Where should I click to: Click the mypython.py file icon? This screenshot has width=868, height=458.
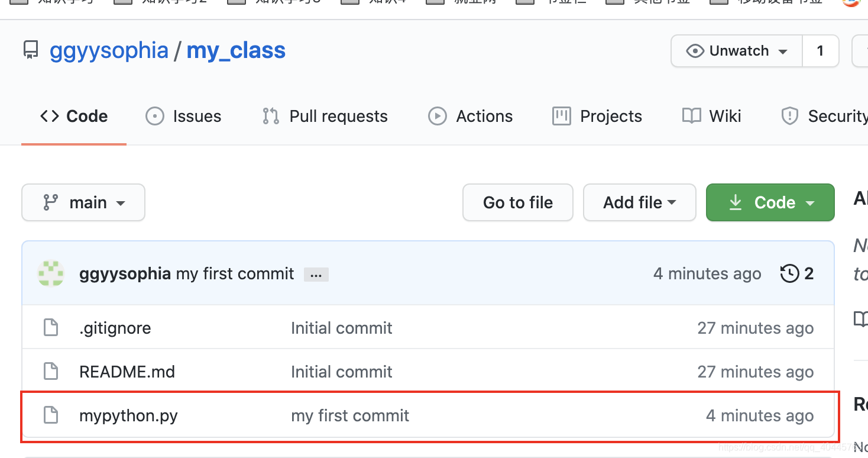point(51,415)
